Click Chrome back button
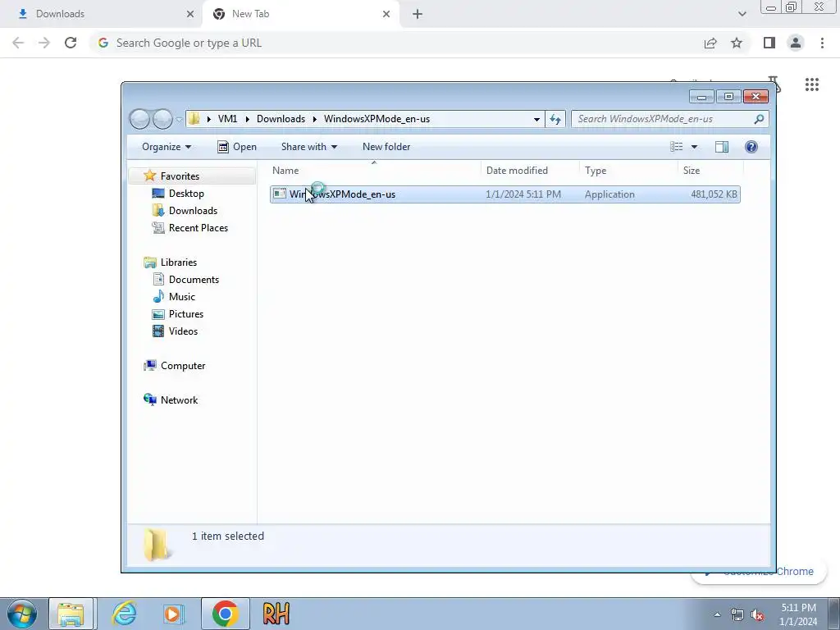 pos(18,43)
